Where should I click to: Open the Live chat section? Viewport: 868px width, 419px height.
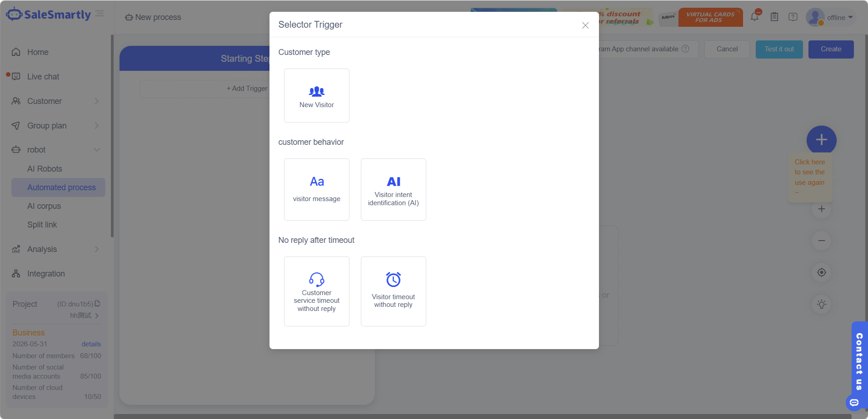click(x=43, y=77)
